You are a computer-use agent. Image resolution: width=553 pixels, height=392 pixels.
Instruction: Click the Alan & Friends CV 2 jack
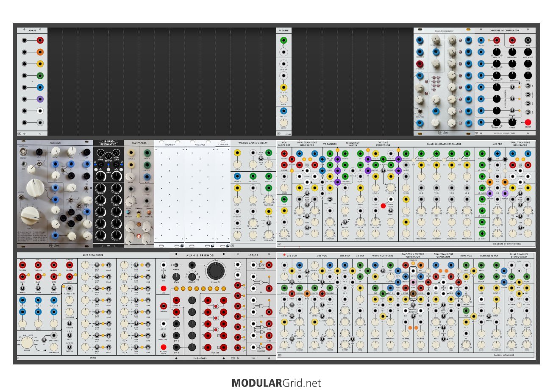click(176, 347)
